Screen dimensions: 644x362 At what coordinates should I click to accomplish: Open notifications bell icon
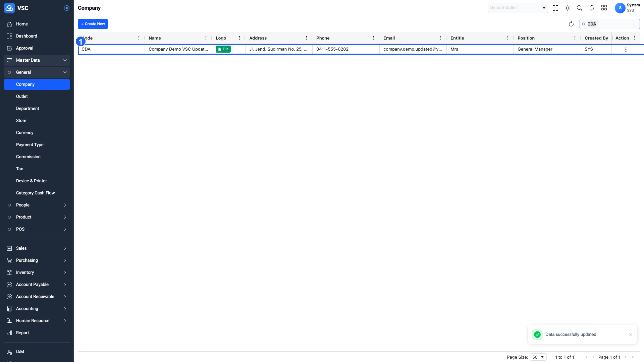point(592,8)
